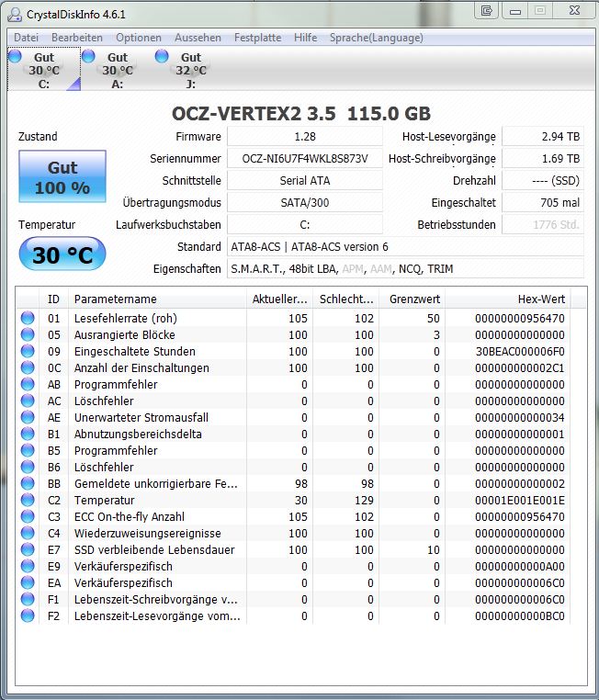Click the Hex-Wert column header
This screenshot has width=599, height=700.
pos(508,299)
